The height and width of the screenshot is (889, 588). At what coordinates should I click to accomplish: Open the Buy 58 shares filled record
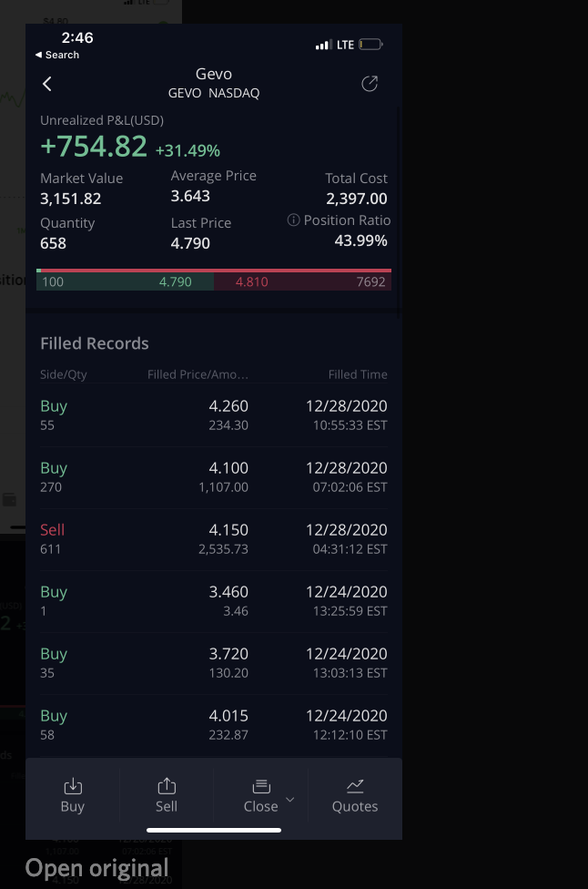(x=214, y=724)
